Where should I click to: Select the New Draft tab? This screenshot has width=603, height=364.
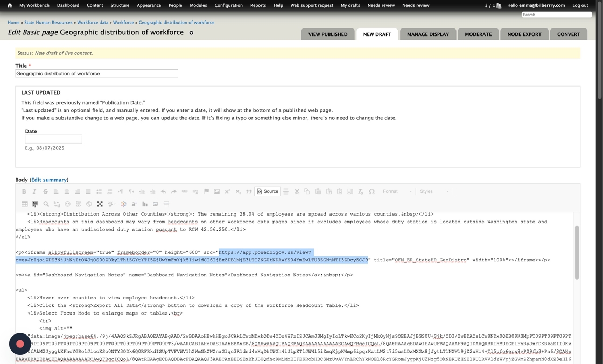click(377, 34)
